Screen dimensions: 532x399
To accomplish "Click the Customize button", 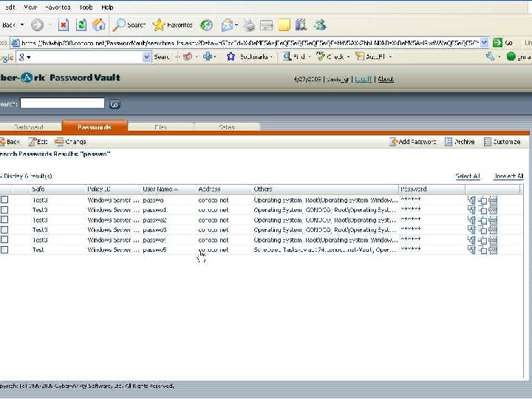I will [502, 142].
